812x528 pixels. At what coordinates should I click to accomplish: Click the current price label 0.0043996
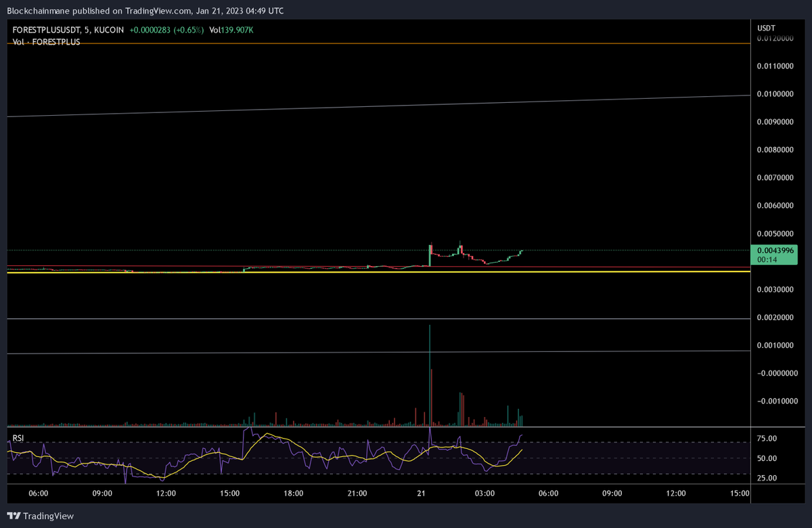775,250
